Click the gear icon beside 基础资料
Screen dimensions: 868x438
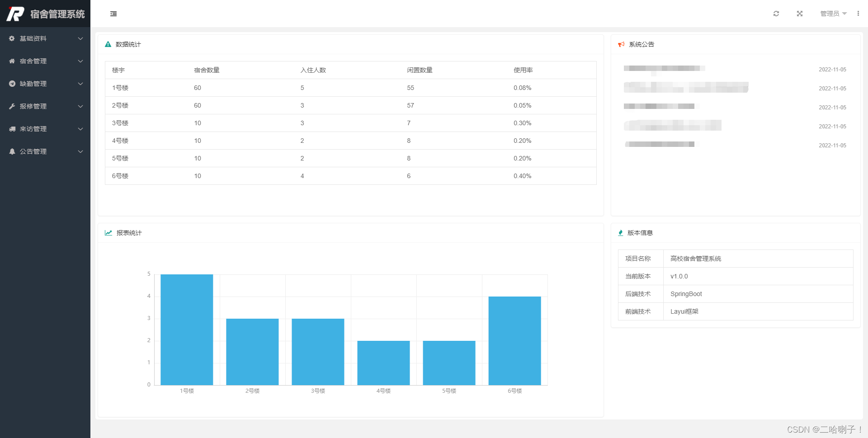click(x=12, y=38)
